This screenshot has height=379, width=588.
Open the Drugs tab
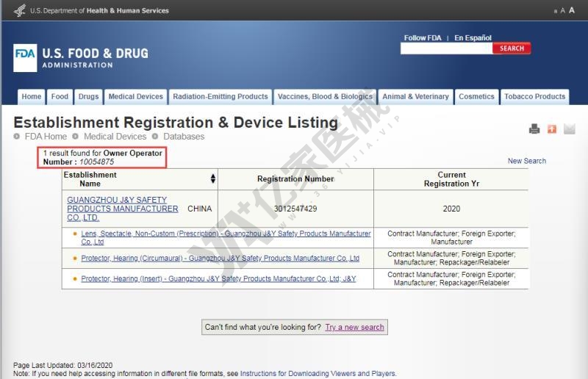88,97
